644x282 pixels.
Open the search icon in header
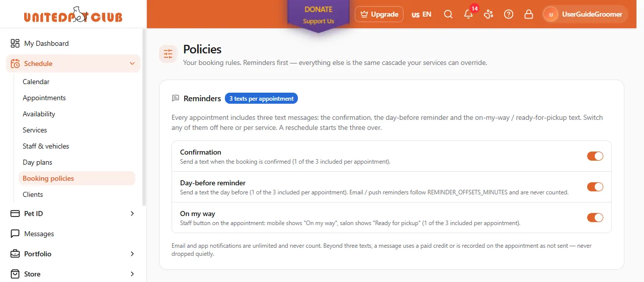click(x=448, y=14)
